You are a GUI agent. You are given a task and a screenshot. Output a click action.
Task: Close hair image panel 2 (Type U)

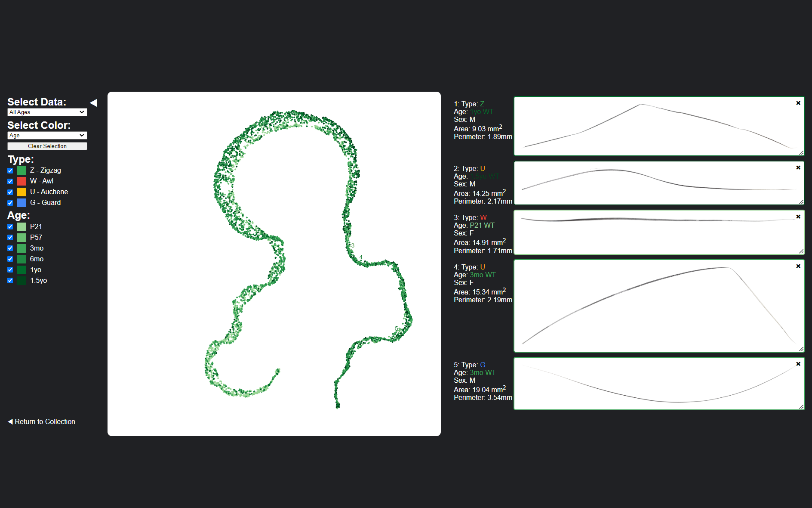[x=798, y=167]
